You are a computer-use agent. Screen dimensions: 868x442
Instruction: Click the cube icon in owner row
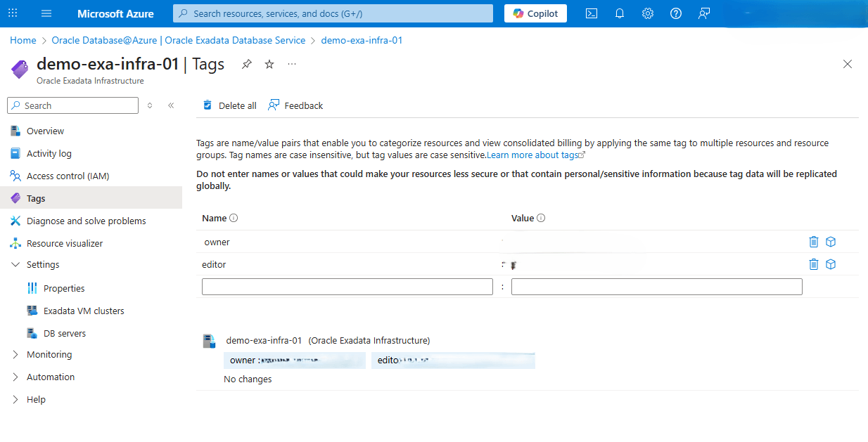coord(831,242)
